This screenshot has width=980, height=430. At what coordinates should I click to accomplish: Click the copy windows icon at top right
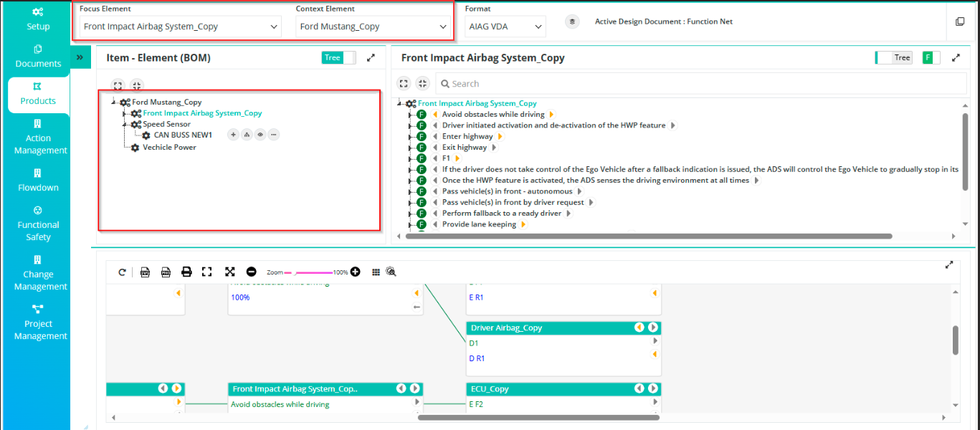coord(960,21)
